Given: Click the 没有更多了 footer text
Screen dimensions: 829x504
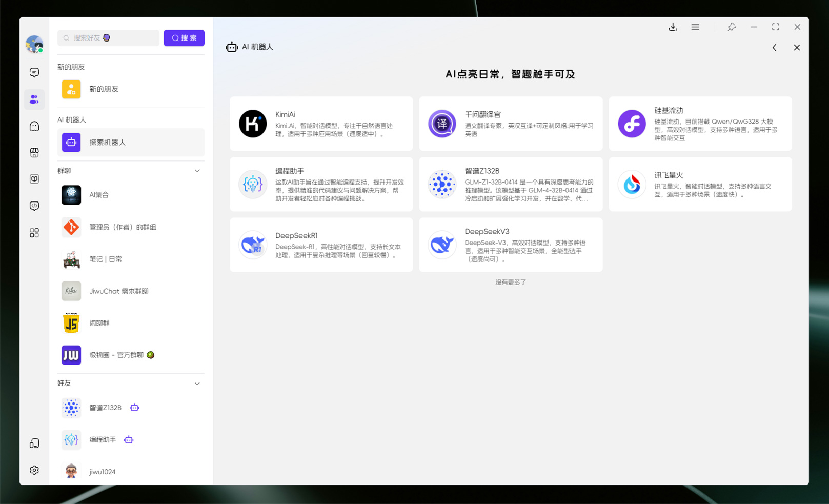Looking at the screenshot, I should 511,282.
